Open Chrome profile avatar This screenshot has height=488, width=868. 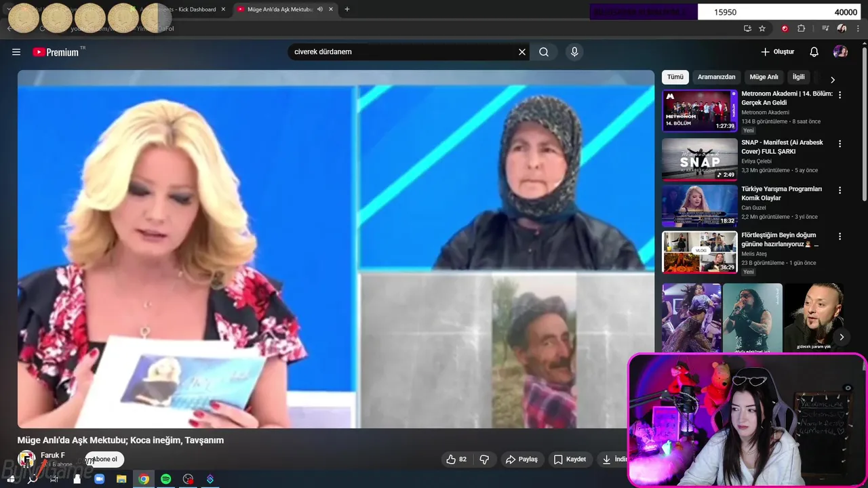click(x=842, y=28)
